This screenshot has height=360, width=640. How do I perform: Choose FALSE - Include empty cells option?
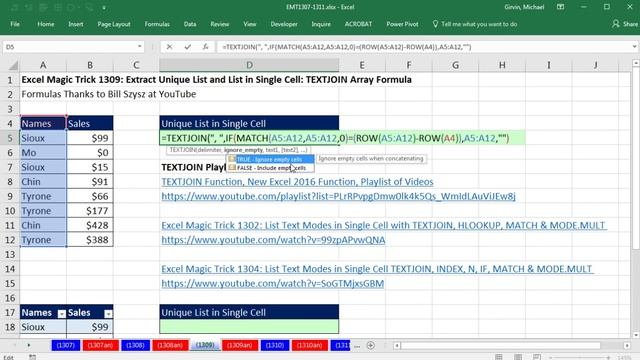click(271, 168)
